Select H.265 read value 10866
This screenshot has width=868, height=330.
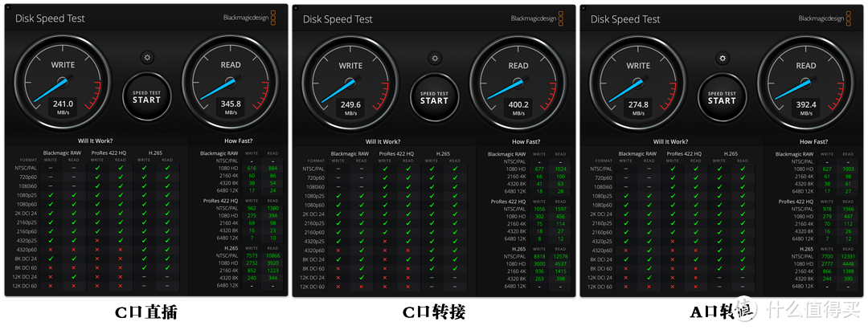tap(272, 256)
